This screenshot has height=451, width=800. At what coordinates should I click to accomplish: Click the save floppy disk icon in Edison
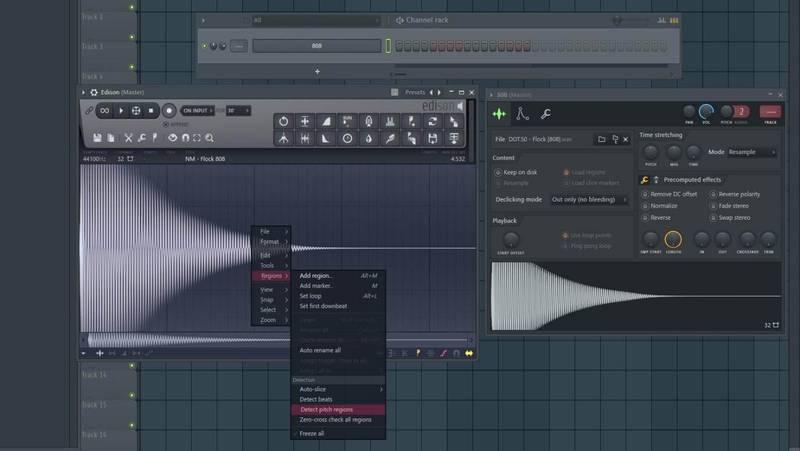(x=97, y=138)
